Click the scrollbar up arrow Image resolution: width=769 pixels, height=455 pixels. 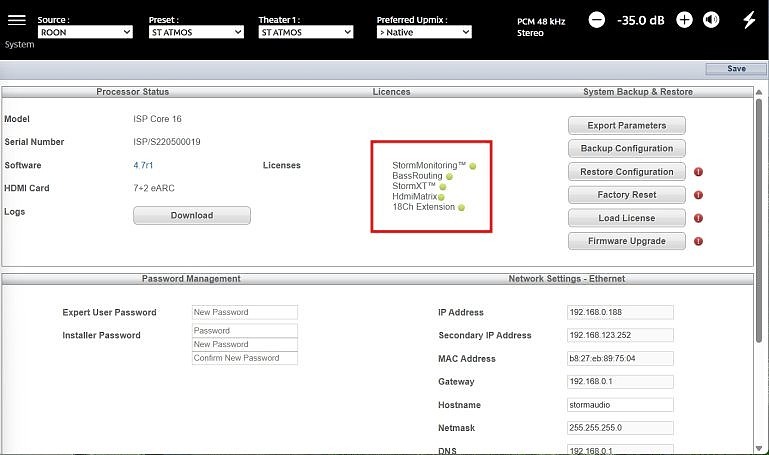[x=759, y=92]
